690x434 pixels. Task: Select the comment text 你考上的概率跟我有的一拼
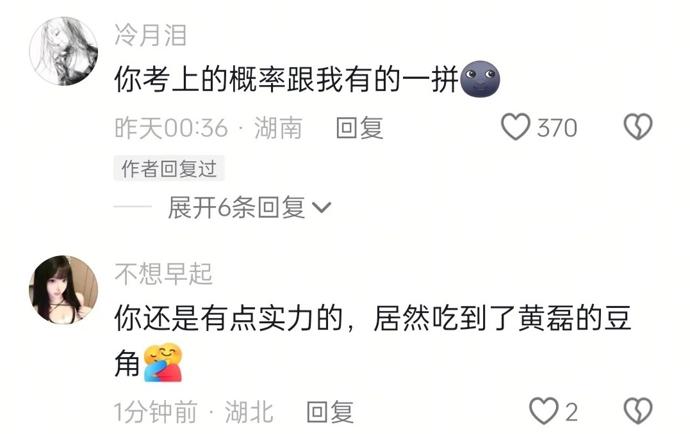point(286,79)
